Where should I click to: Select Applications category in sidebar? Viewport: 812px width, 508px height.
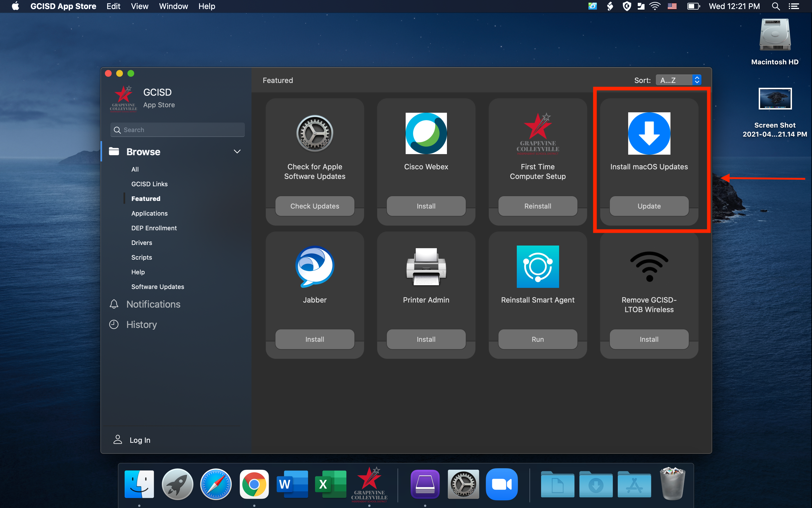149,213
